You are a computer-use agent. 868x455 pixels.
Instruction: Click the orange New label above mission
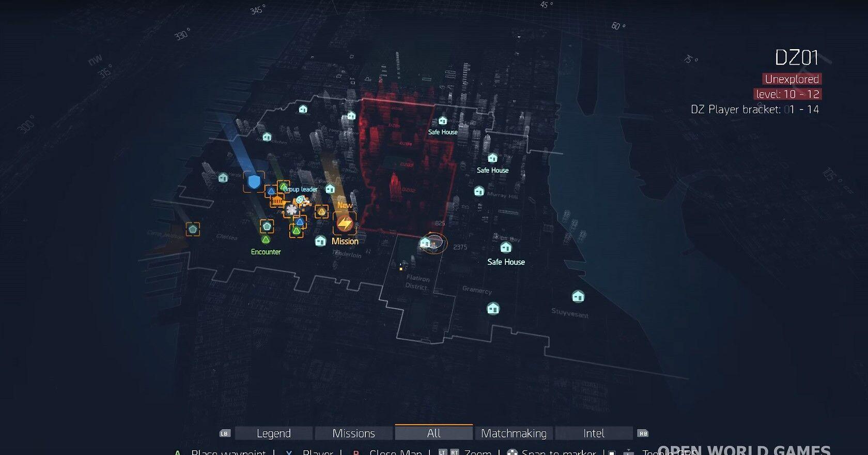coord(345,205)
